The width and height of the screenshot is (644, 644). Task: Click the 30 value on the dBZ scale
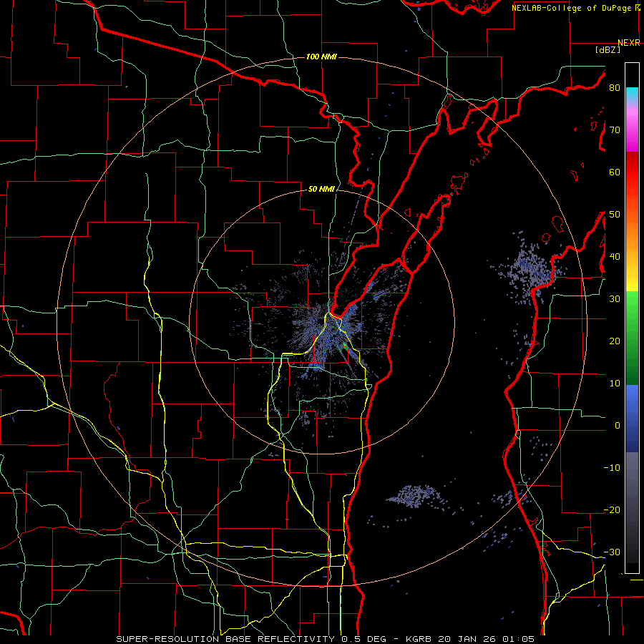coord(615,299)
